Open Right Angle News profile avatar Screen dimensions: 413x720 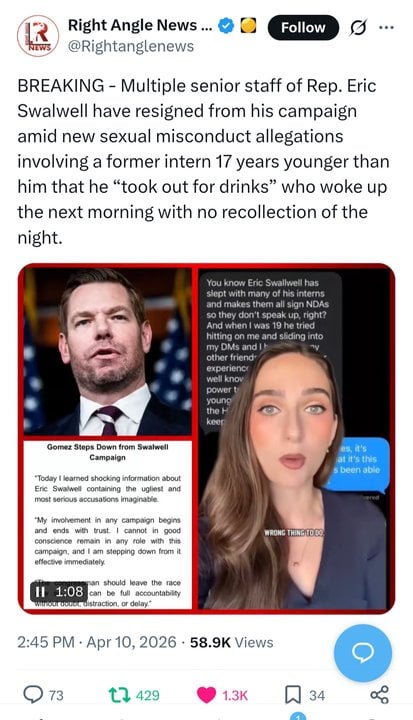(38, 36)
